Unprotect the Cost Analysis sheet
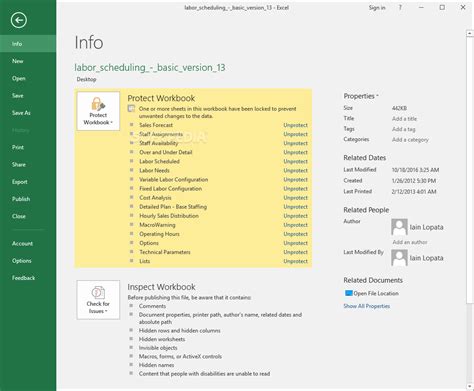 click(x=295, y=198)
